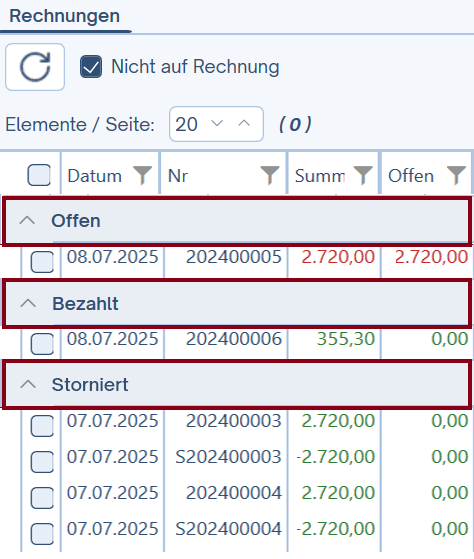Sort by the Datum column header
Image resolution: width=474 pixels, height=559 pixels.
tap(94, 176)
